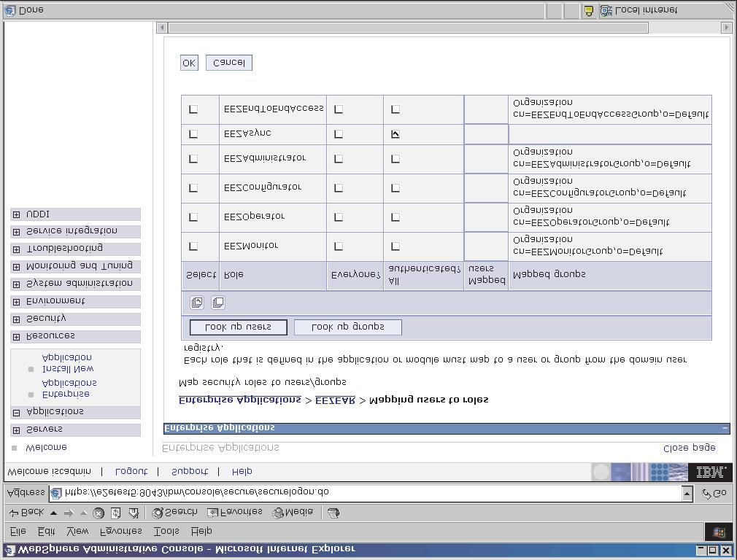Expand the Troubleshooting navigation node
The height and width of the screenshot is (560, 737).
click(17, 249)
